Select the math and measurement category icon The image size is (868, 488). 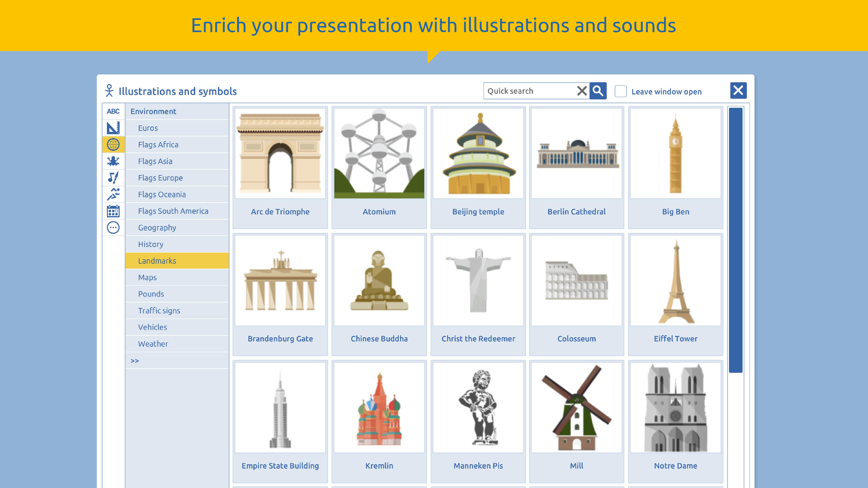[x=113, y=128]
